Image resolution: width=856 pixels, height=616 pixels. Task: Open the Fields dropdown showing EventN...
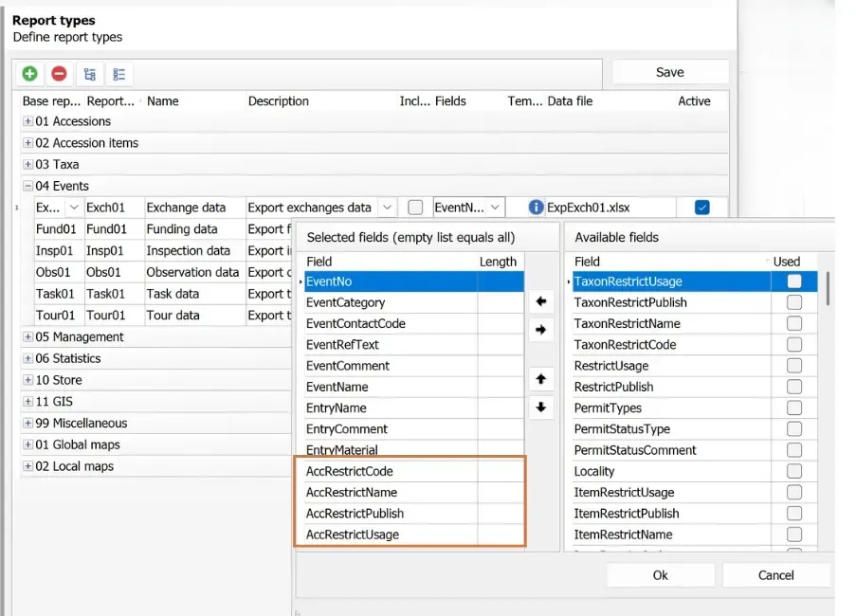(x=495, y=208)
